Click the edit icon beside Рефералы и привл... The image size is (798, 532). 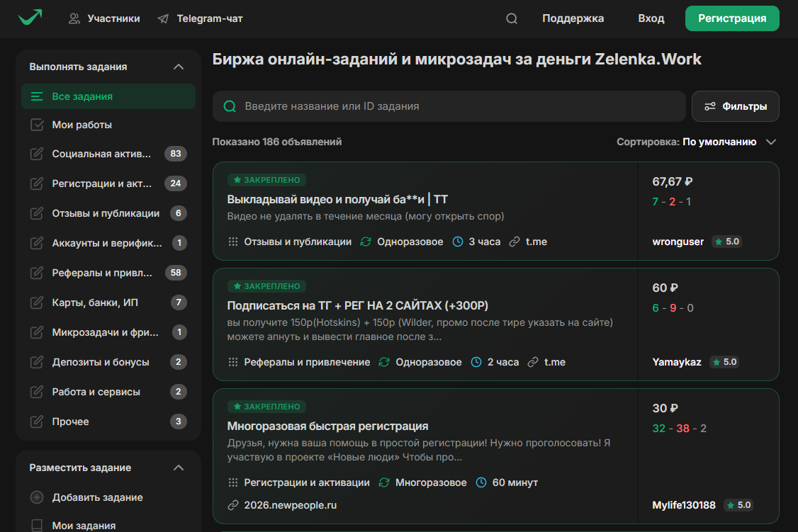point(37,273)
